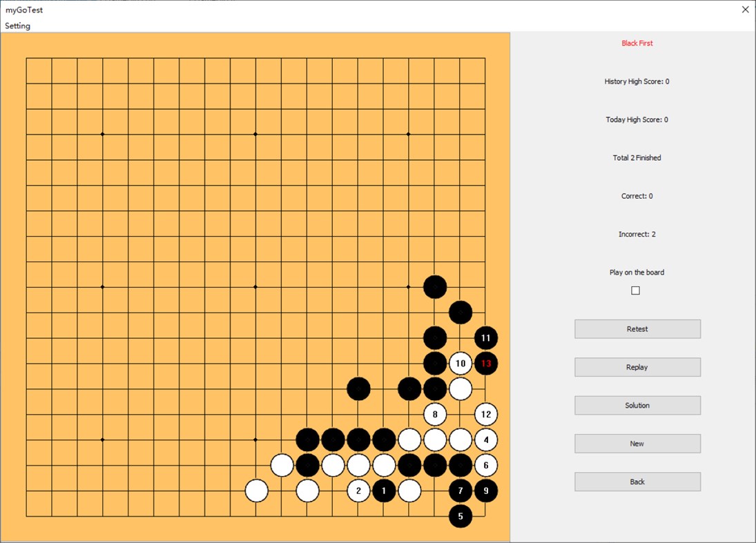
Task: Click the red Black First label
Action: pyautogui.click(x=636, y=43)
